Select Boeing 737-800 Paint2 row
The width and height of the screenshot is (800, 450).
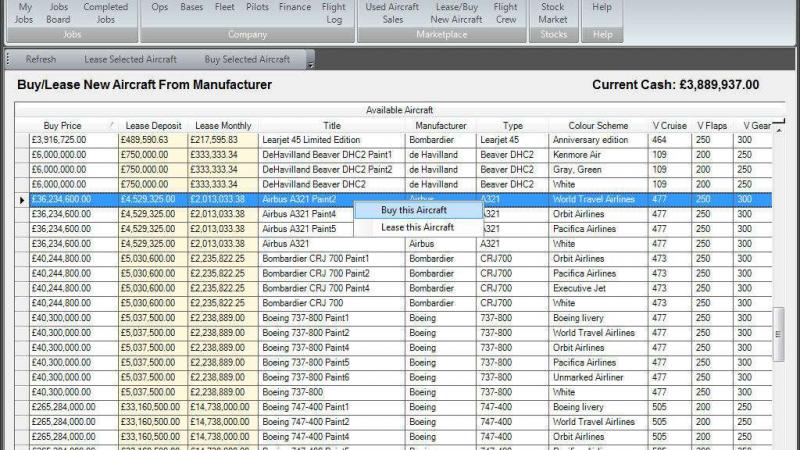(393, 333)
